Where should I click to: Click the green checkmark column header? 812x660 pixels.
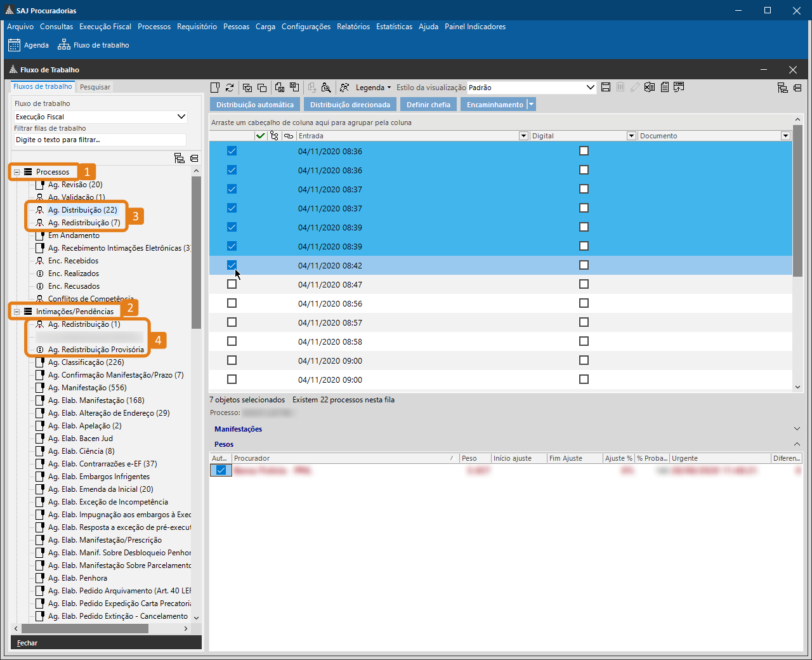[260, 136]
